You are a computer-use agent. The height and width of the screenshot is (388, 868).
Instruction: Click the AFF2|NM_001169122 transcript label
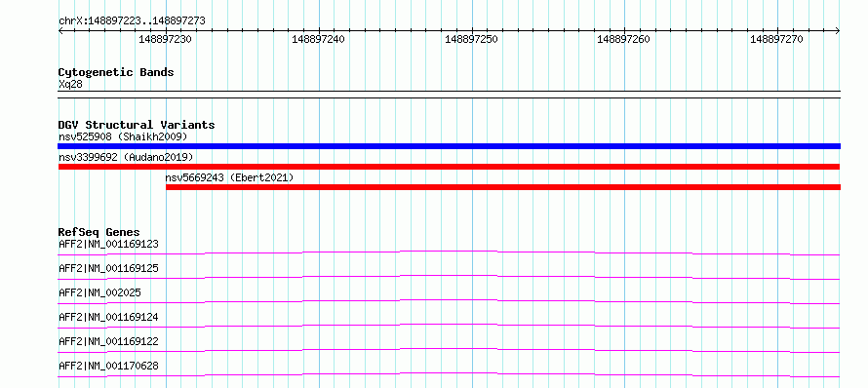click(108, 341)
